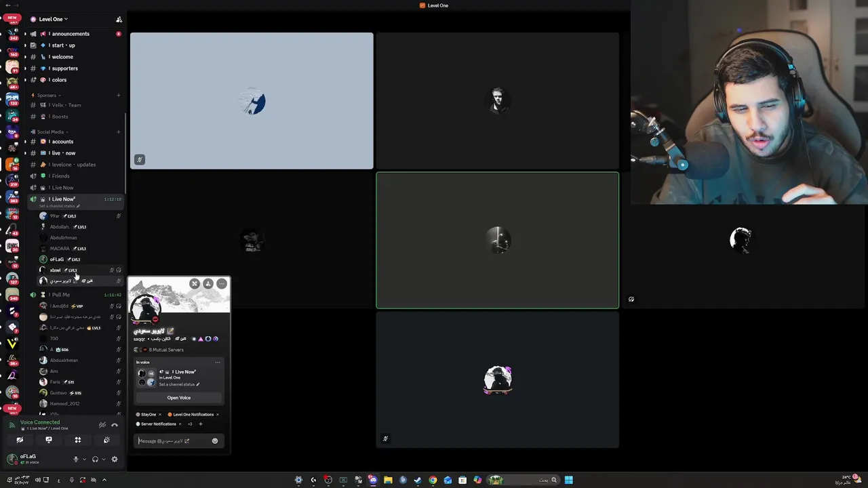Open Google Chrome from the taskbar
Viewport: 868px width, 488px height.
click(x=433, y=480)
